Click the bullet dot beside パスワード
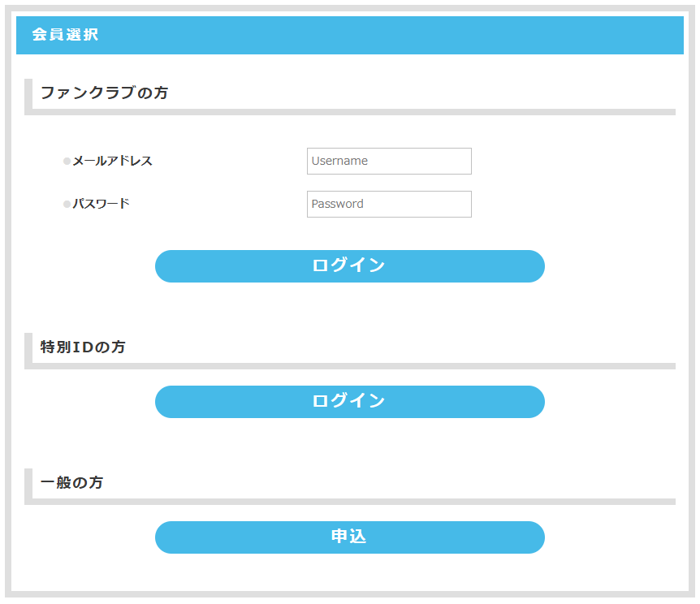Image resolution: width=700 pixels, height=604 pixels. point(67,205)
